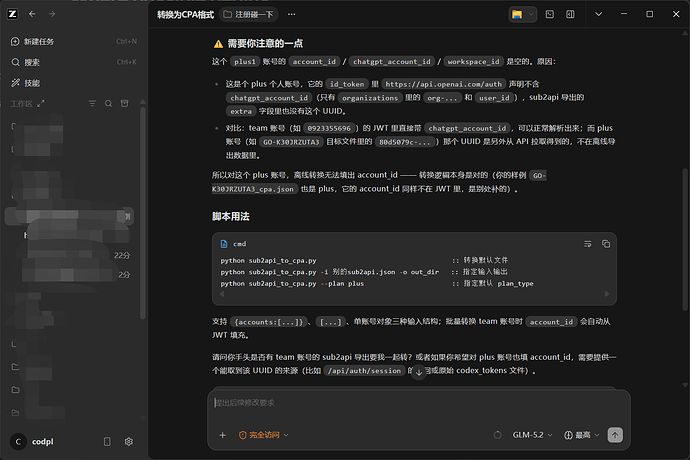The width and height of the screenshot is (690, 460).
Task: Click the cmd file icon in code block
Action: [224, 244]
